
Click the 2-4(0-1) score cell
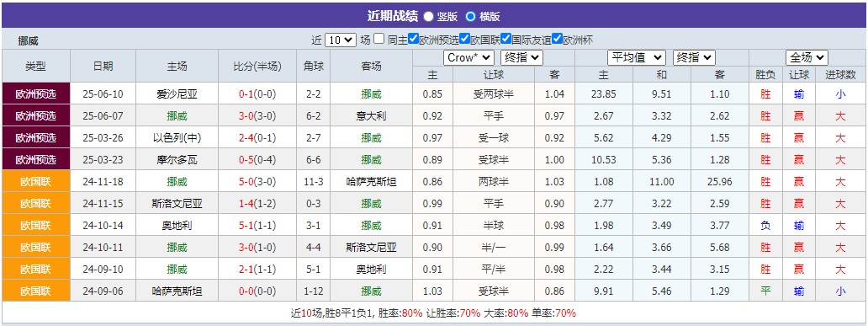click(257, 138)
